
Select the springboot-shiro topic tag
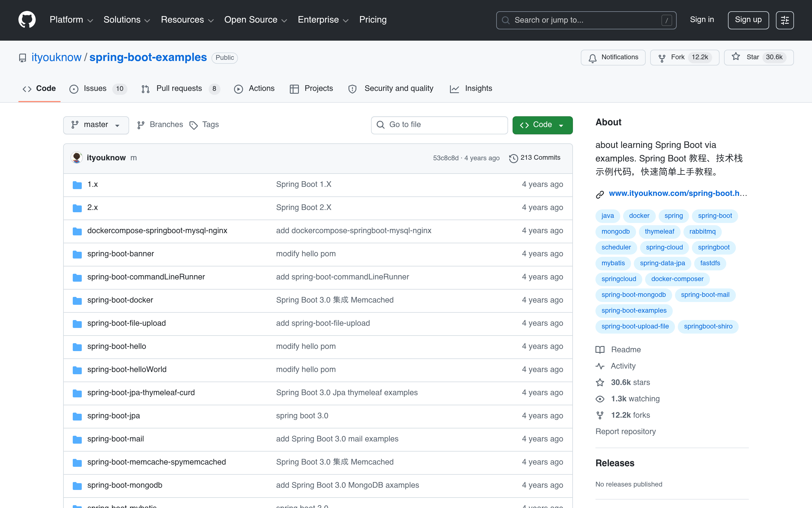[708, 326]
